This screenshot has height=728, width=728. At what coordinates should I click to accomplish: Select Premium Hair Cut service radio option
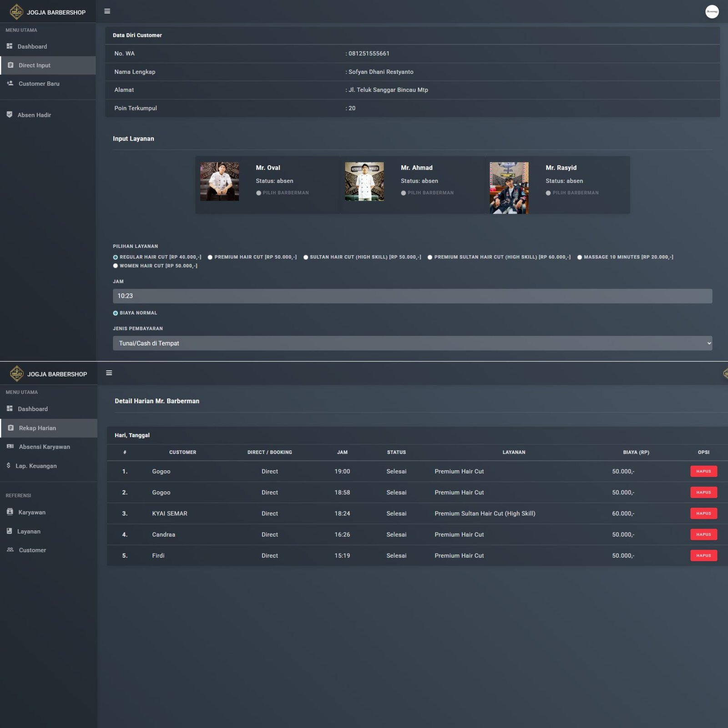click(210, 258)
